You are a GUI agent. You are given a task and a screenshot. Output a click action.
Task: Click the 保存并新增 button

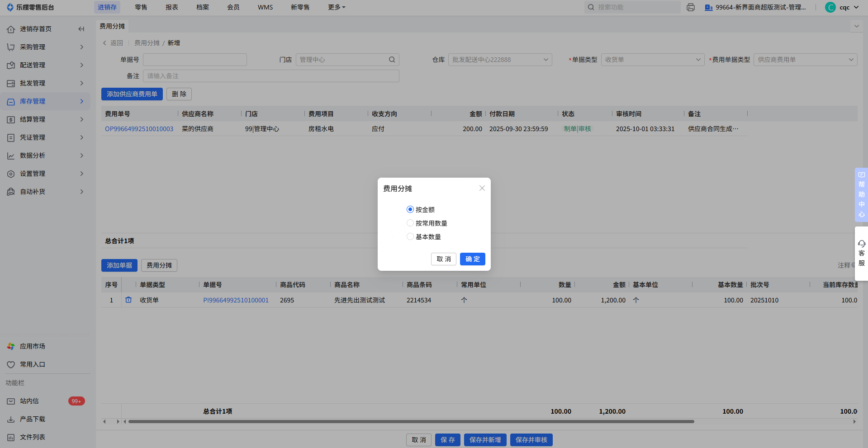(485, 440)
